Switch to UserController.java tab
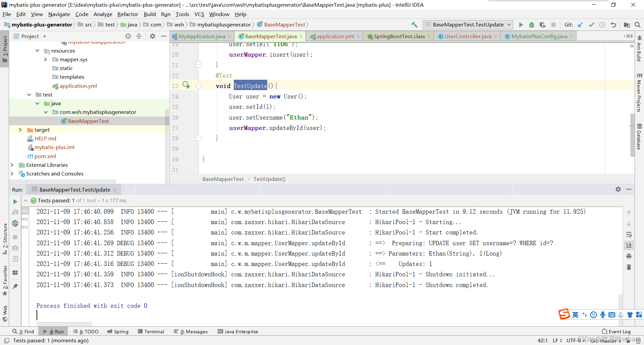The image size is (644, 345). coord(468,36)
